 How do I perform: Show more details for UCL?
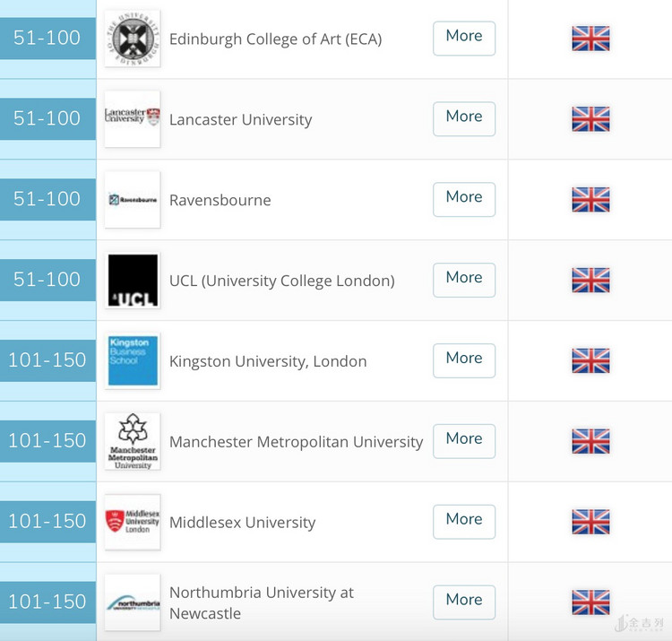click(464, 280)
